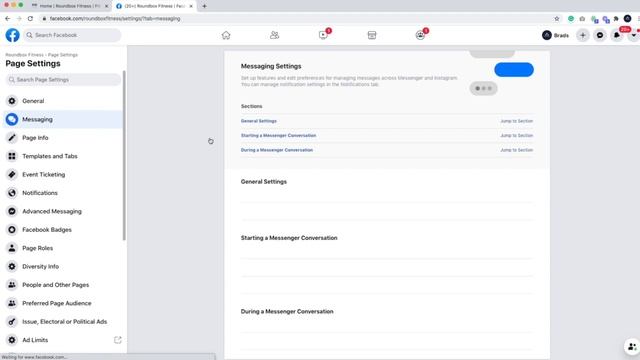Click the blue button in Messaging Settings
The width and height of the screenshot is (640, 360).
point(514,70)
